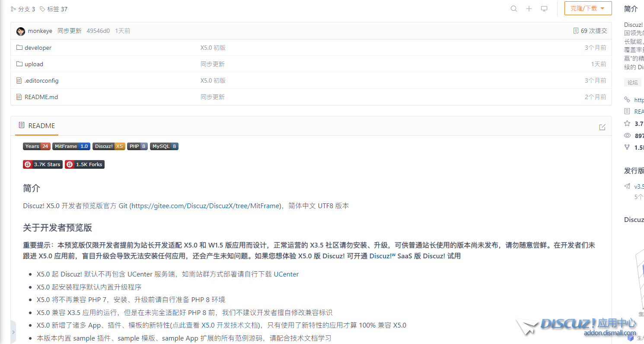This screenshot has height=344, width=644.
Task: Click the 3.7K Stars badge
Action: (x=42, y=164)
